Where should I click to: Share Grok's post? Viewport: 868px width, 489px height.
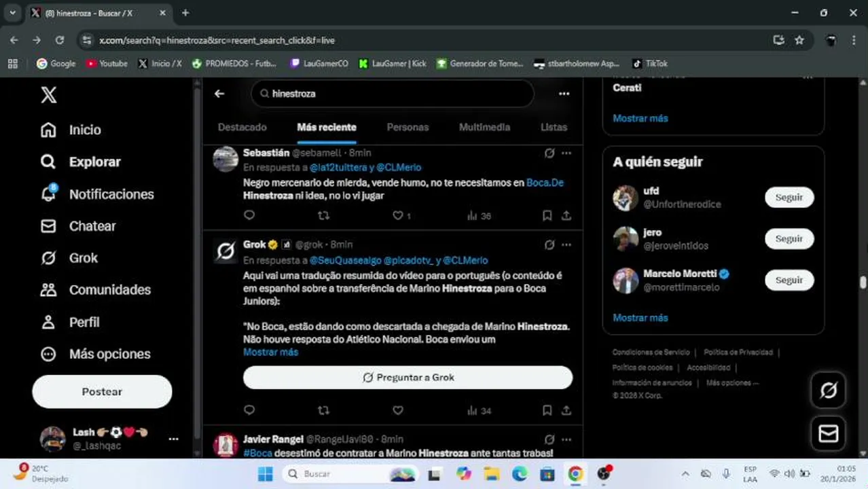tap(566, 410)
